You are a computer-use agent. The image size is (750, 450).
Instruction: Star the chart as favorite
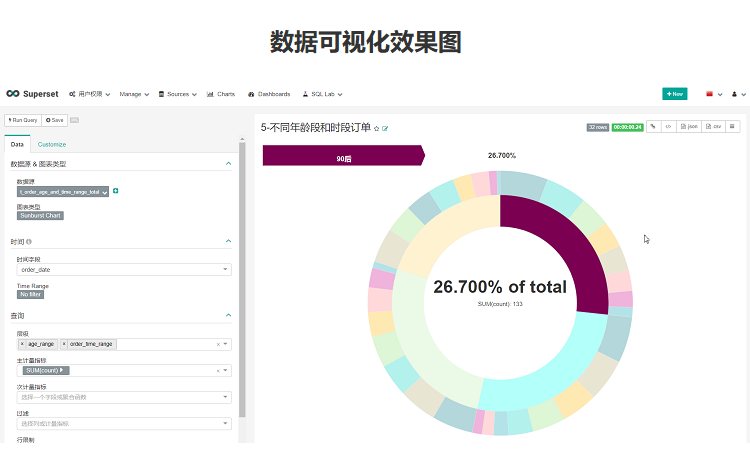click(x=376, y=129)
